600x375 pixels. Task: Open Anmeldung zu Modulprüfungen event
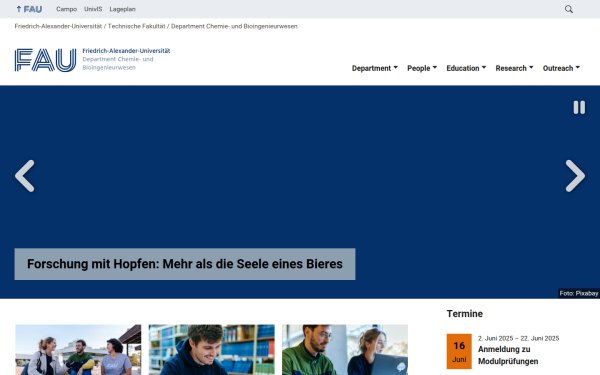click(508, 355)
